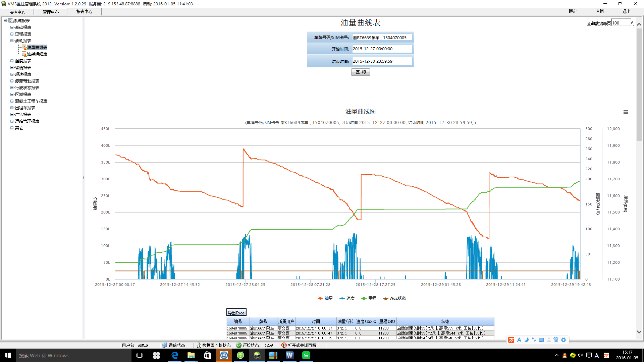Collapse the 系统报表 root node

[x=5, y=21]
